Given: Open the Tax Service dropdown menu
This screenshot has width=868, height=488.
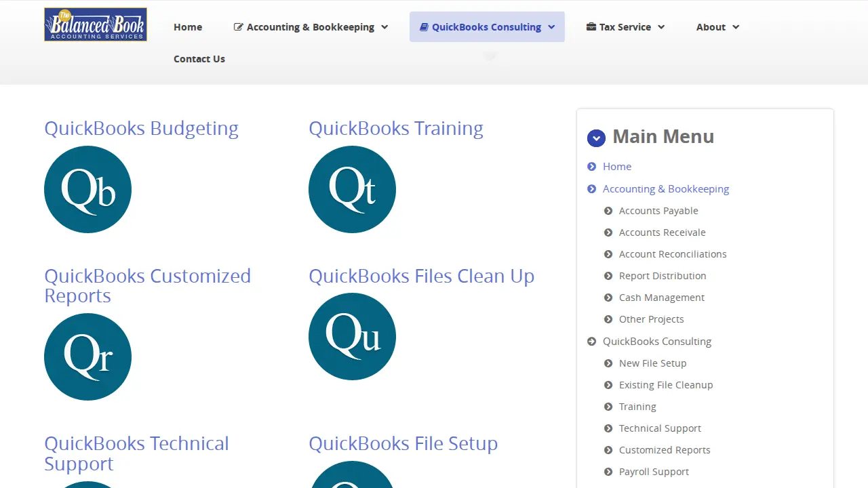Looking at the screenshot, I should 625,27.
